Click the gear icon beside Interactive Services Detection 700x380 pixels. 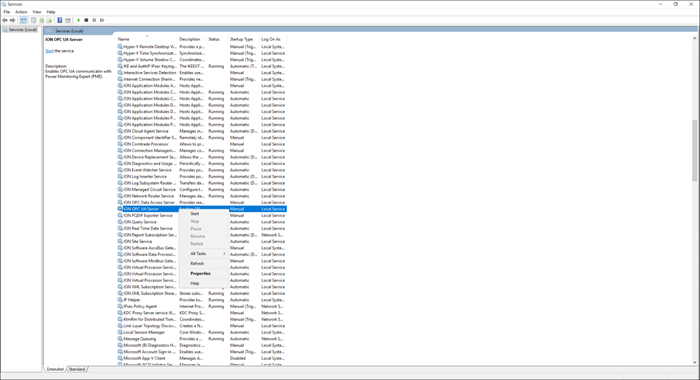click(120, 72)
